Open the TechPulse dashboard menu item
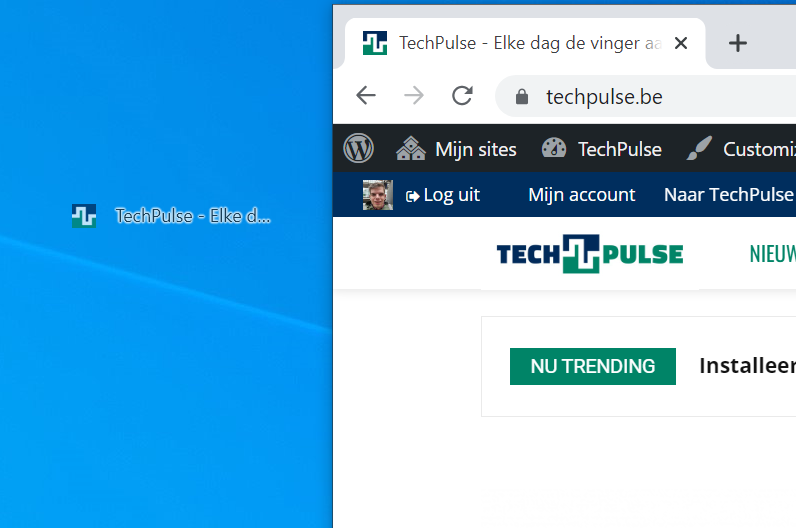The width and height of the screenshot is (796, 528). pos(601,149)
